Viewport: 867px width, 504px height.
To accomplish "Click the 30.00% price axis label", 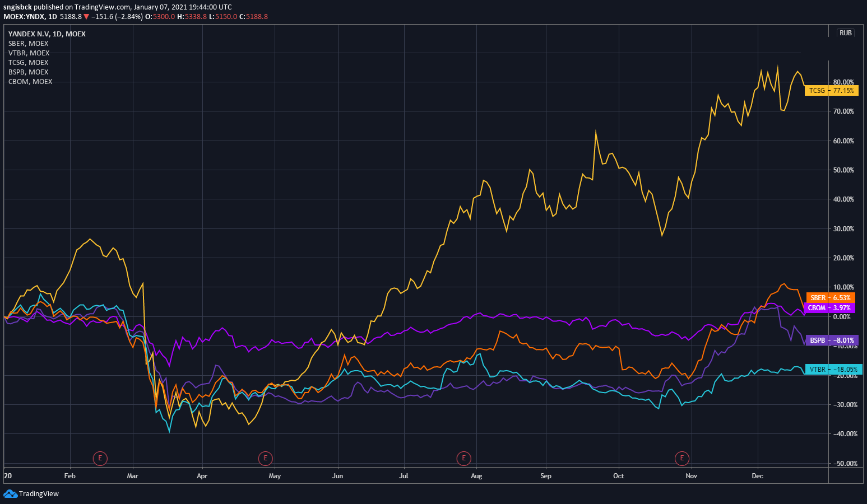I will [x=843, y=229].
